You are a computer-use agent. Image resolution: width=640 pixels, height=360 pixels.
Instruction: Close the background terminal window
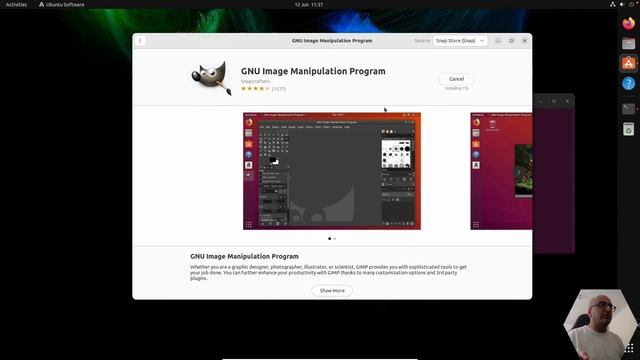coord(567,101)
